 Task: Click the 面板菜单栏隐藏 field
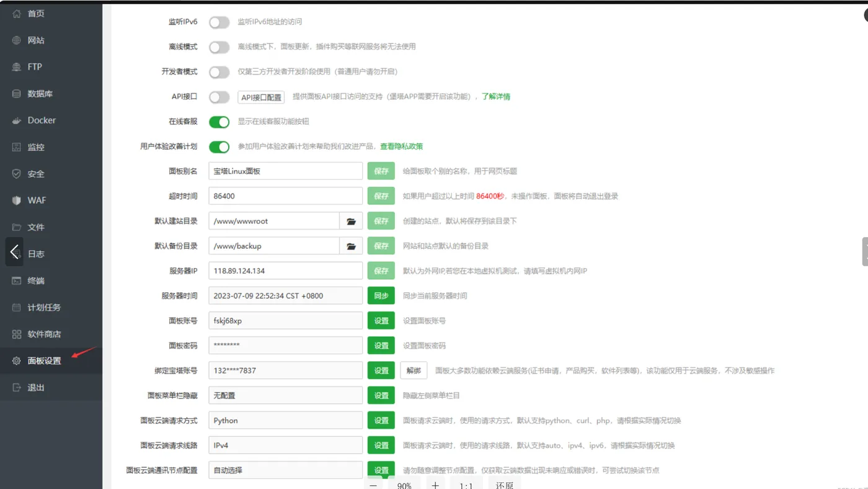tap(285, 395)
